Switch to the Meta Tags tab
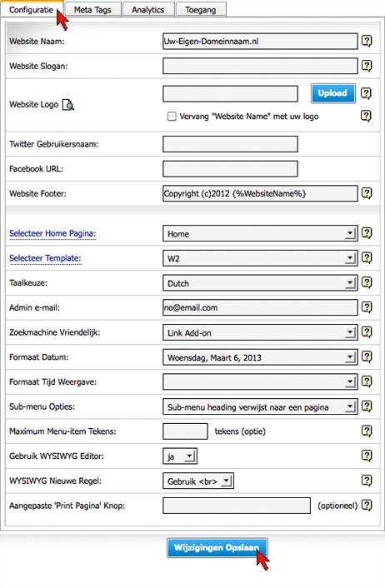 92,9
